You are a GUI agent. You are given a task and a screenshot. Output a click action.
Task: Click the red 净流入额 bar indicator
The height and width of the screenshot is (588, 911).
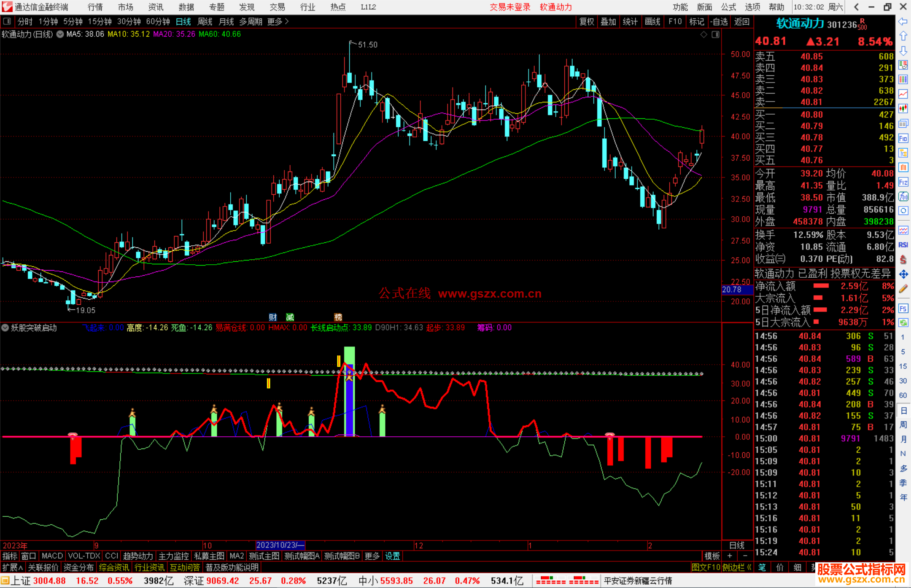tap(821, 286)
